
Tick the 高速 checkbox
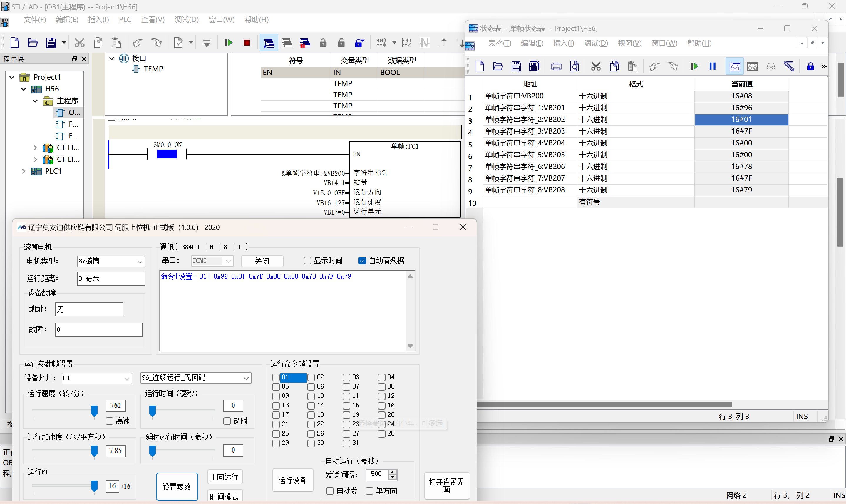coord(109,421)
